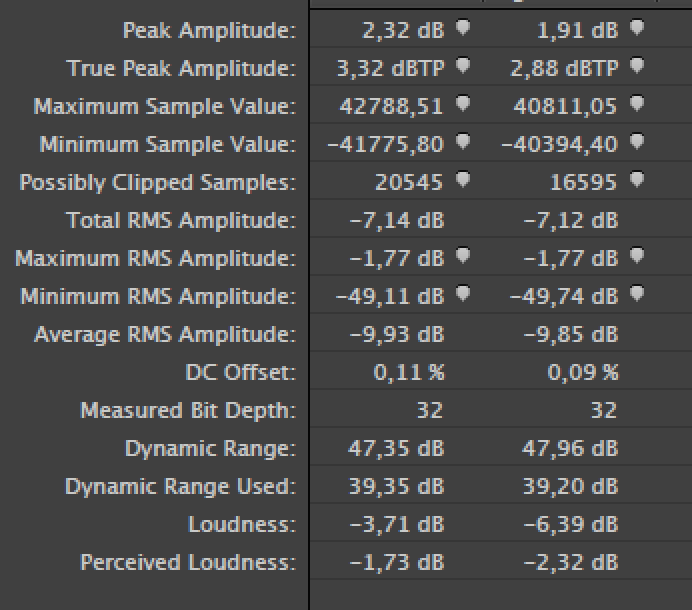Jump to right channel Peak Amplitude marker

(x=637, y=29)
